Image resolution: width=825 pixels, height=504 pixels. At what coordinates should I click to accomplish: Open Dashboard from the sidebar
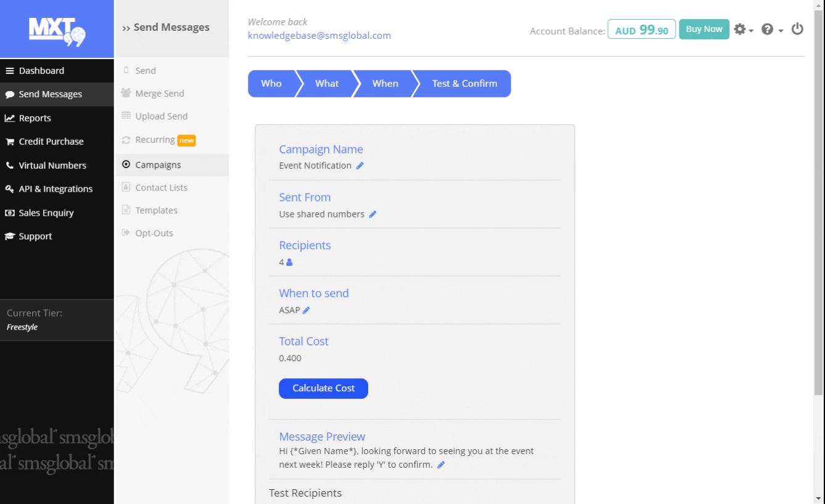[x=41, y=71]
